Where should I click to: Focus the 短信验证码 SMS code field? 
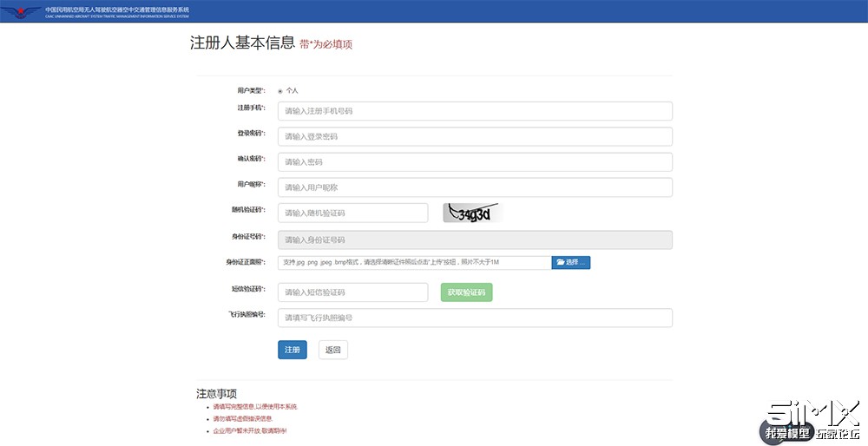(x=352, y=292)
